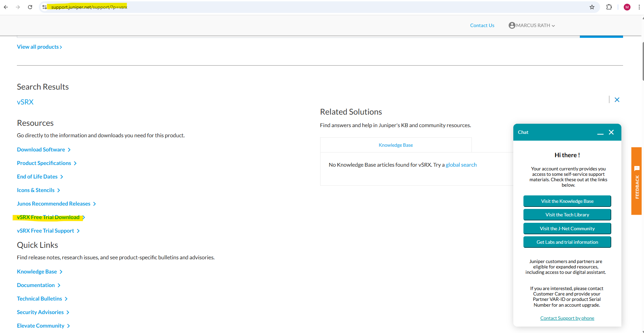644x333 pixels.
Task: Open the Product Specifications link
Action: [47, 163]
